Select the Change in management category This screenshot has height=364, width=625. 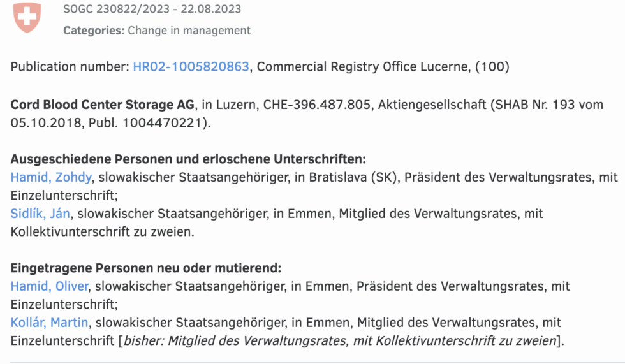coord(189,30)
